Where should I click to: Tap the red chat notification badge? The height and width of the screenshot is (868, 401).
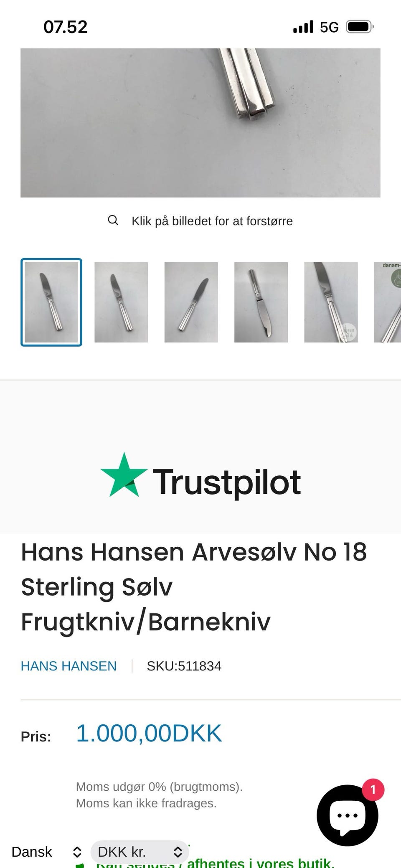pyautogui.click(x=373, y=789)
